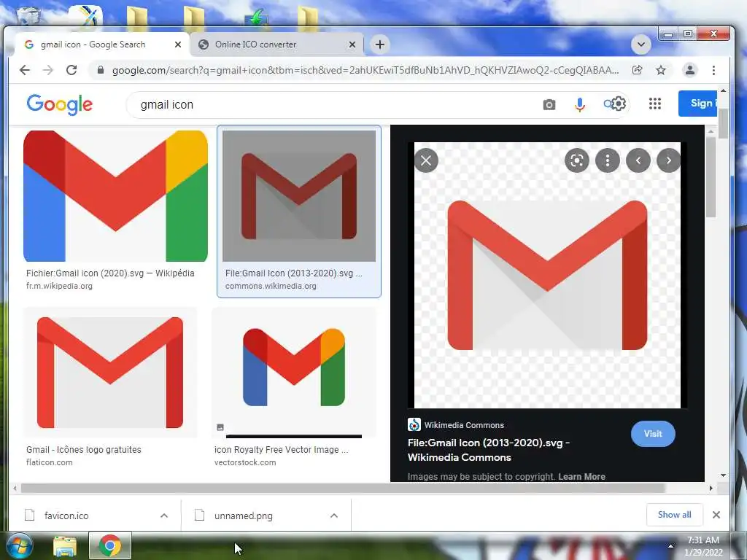The image size is (747, 560).
Task: Open downloaded favicon.ico file
Action: (66, 516)
